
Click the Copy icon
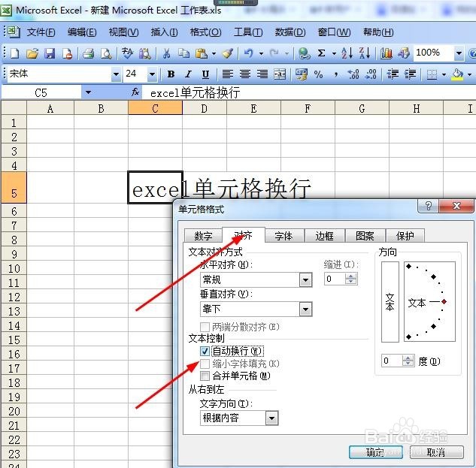coord(183,53)
